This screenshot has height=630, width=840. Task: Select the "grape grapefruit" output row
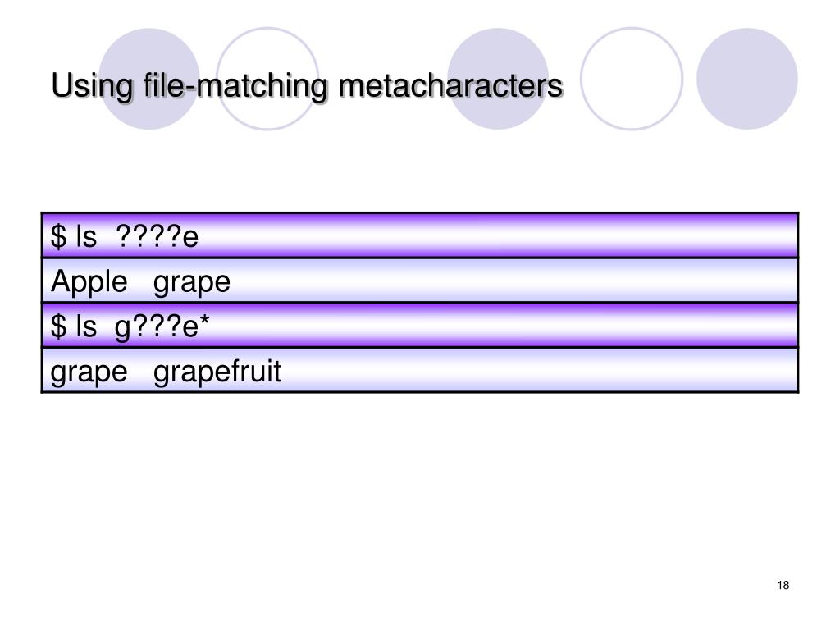[420, 371]
